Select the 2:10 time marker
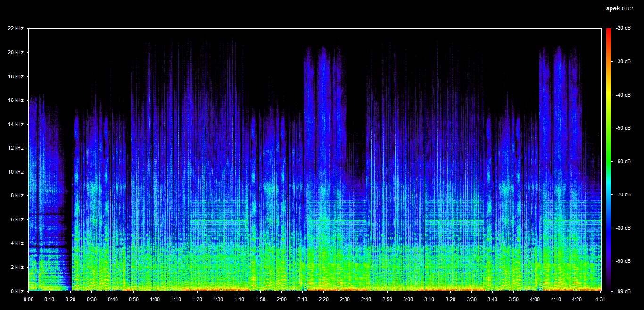The width and height of the screenshot is (644, 310). (303, 299)
